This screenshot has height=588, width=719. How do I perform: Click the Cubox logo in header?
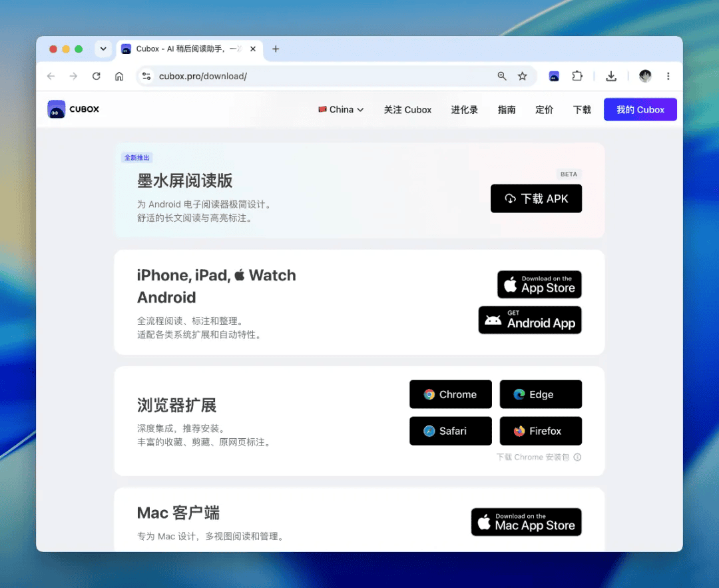(73, 109)
